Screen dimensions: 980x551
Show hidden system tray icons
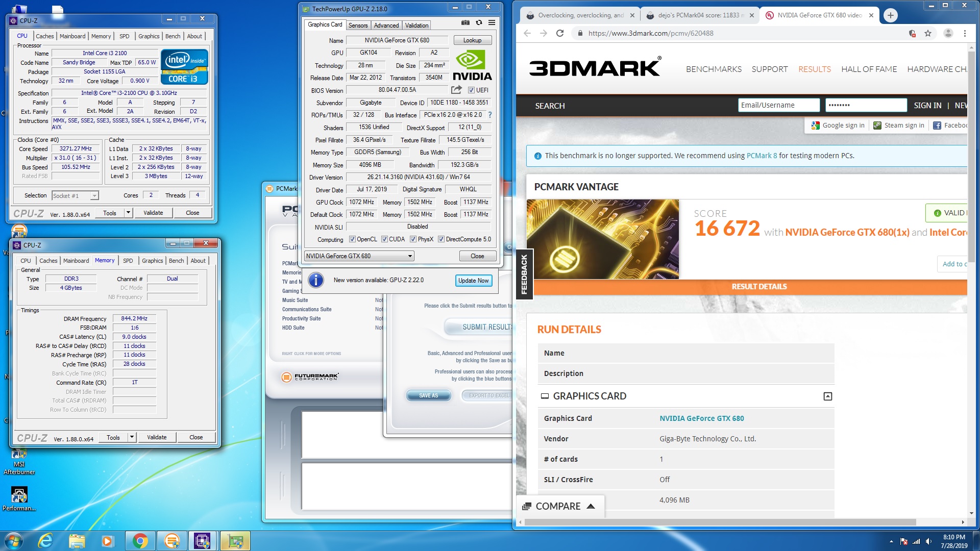point(891,541)
